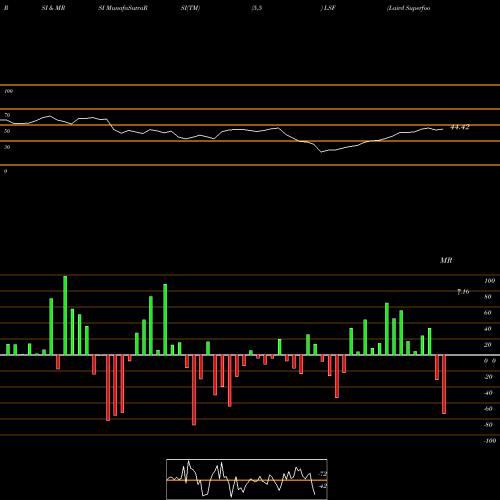
Task: Click the '70' level label on RSI axis
Action: 7,115
